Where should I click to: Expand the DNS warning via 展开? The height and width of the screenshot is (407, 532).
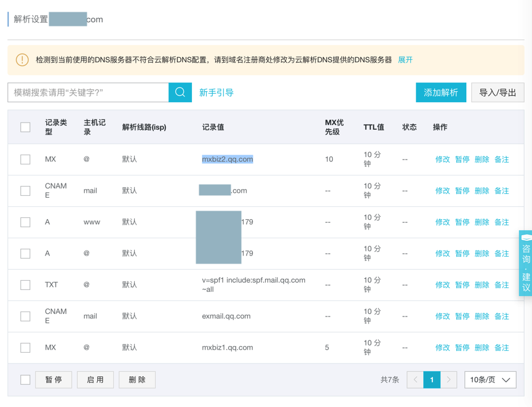pos(405,60)
